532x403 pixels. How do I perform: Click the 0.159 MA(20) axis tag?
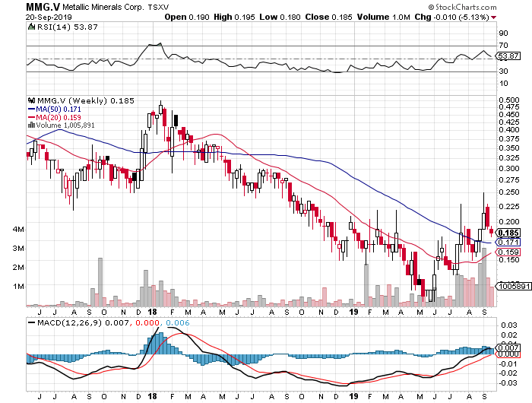(508, 252)
